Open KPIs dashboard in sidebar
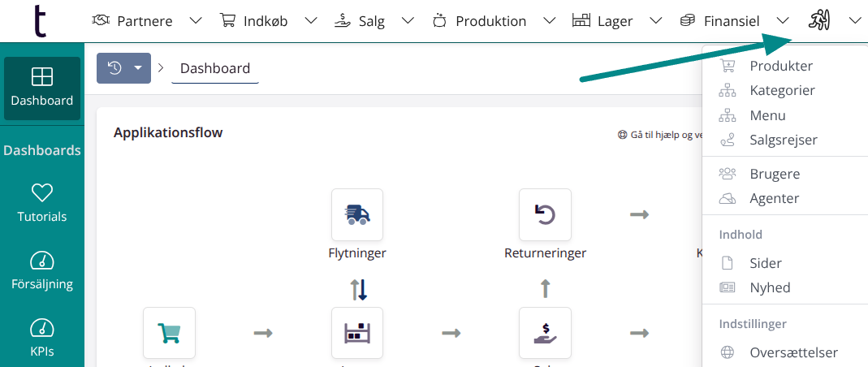868x367 pixels. point(42,338)
